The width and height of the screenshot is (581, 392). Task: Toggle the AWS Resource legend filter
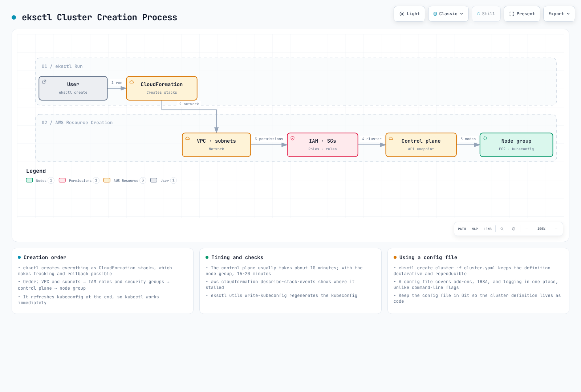click(x=125, y=180)
